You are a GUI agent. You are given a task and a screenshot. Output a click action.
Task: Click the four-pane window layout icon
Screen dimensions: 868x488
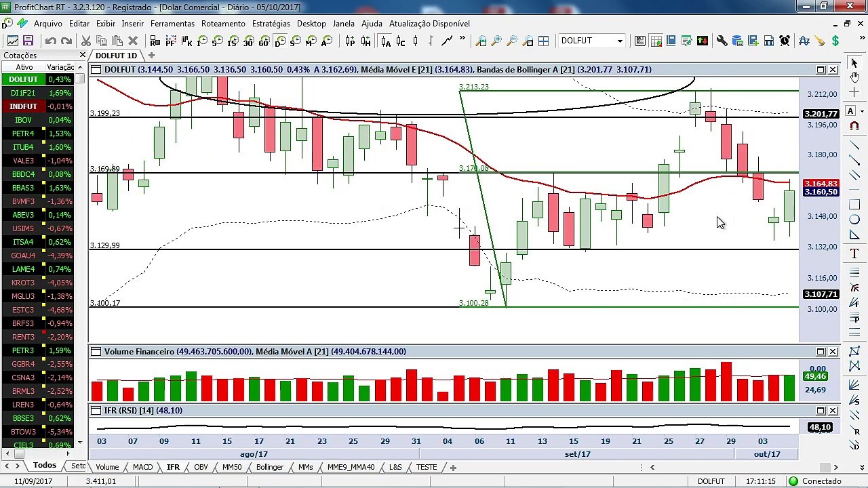click(544, 41)
